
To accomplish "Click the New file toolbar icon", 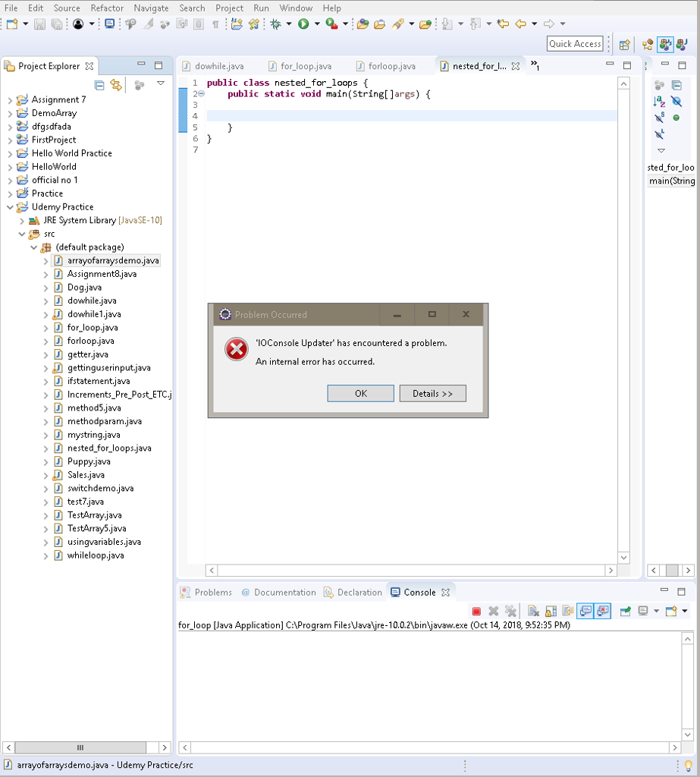I will (x=12, y=24).
